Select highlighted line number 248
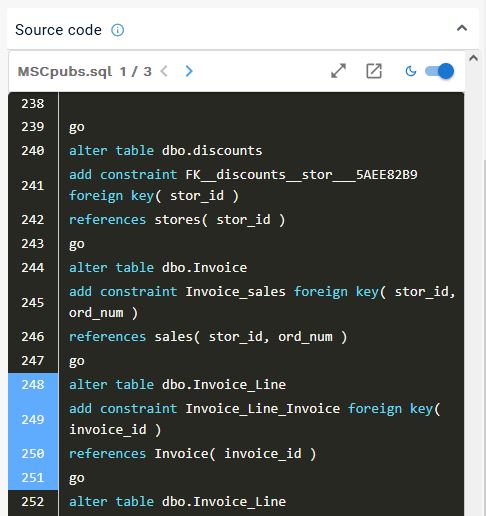The height and width of the screenshot is (516, 486). point(33,385)
